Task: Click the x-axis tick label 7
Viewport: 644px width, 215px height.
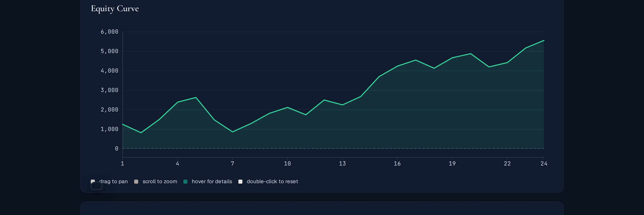Action: (x=233, y=164)
